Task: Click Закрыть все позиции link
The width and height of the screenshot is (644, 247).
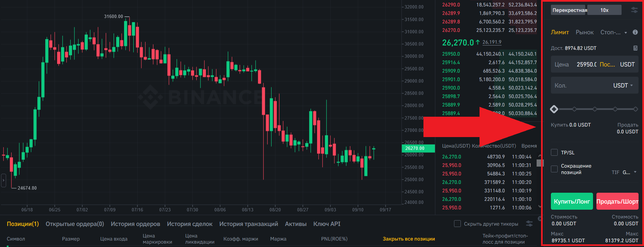Action: (x=409, y=239)
